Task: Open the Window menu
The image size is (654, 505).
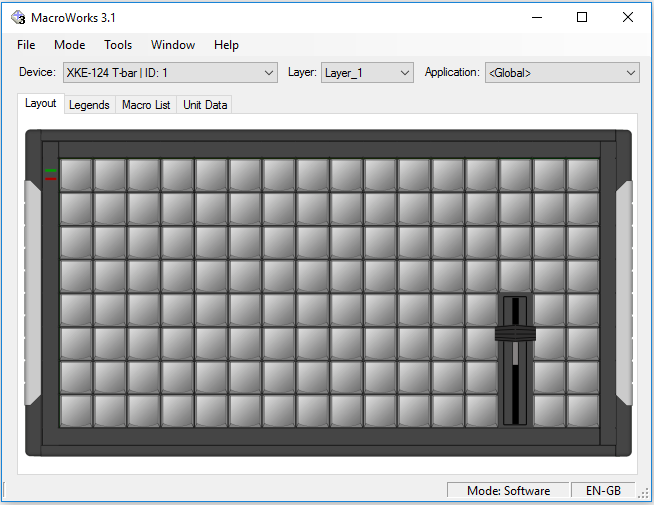Action: pos(173,45)
